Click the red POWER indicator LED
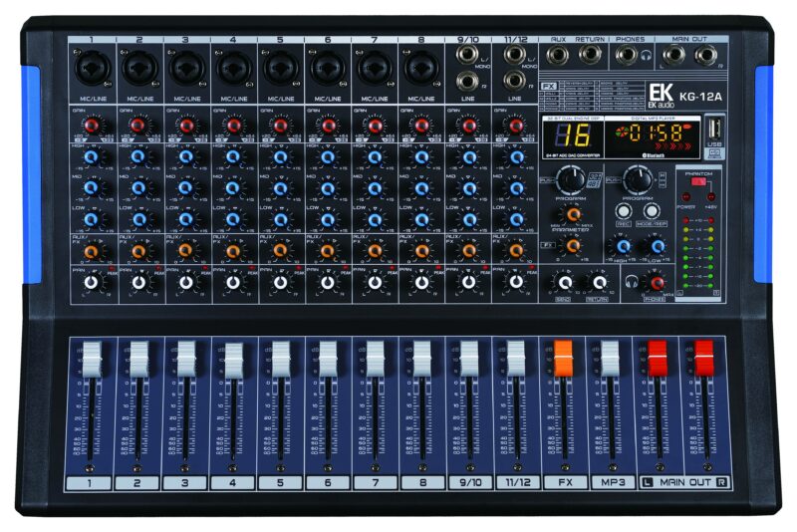 (x=685, y=195)
